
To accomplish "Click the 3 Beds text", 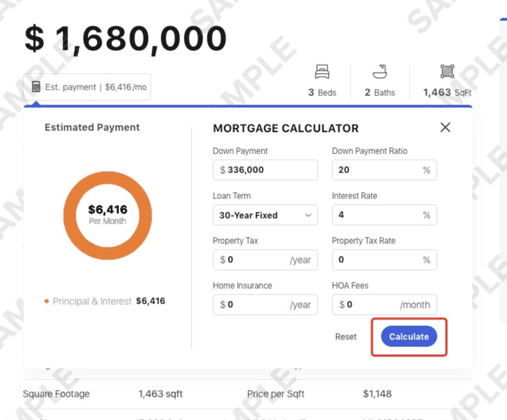I will [322, 93].
